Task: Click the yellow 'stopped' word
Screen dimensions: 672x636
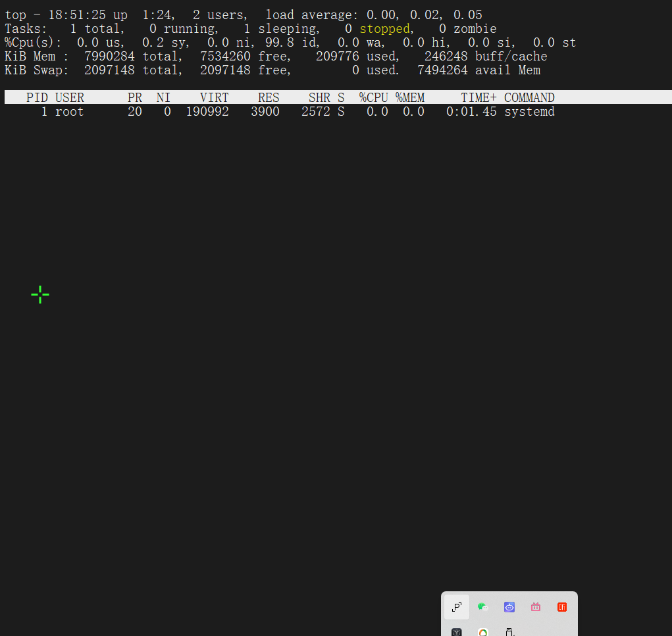Action: click(384, 29)
